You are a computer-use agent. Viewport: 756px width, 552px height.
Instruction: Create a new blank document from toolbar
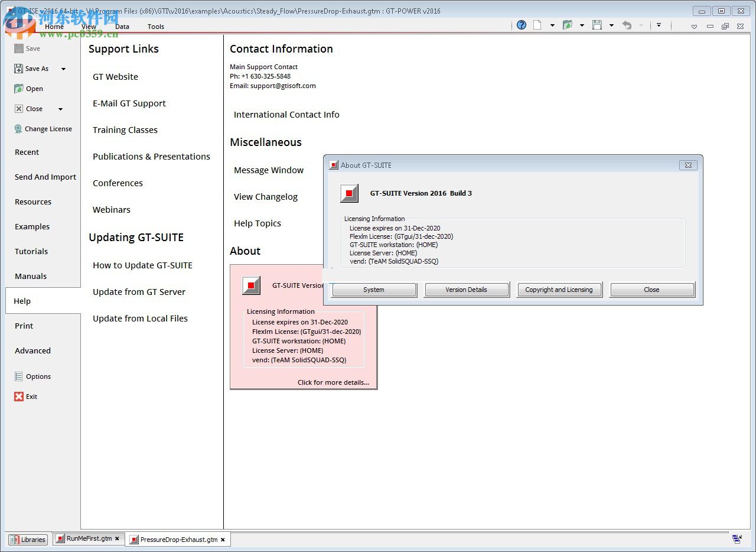pyautogui.click(x=537, y=25)
